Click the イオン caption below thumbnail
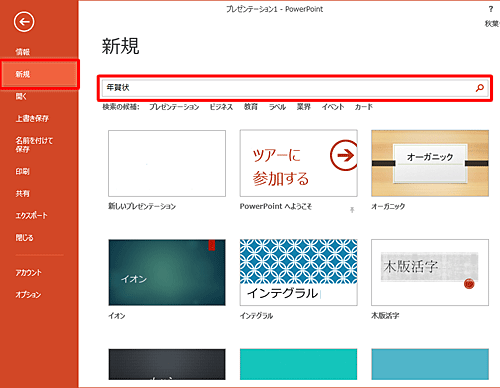Image resolution: width=500 pixels, height=388 pixels. 117,316
